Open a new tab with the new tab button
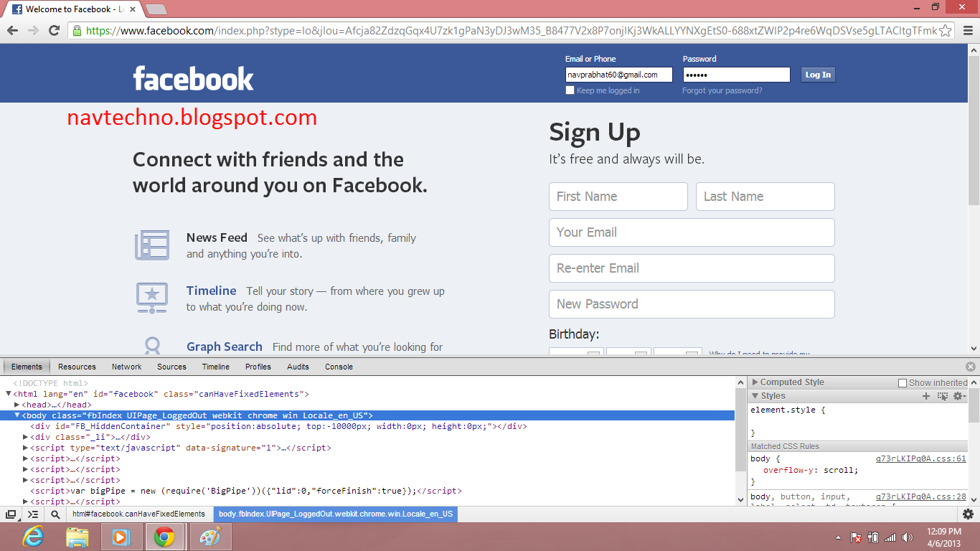 pyautogui.click(x=156, y=9)
